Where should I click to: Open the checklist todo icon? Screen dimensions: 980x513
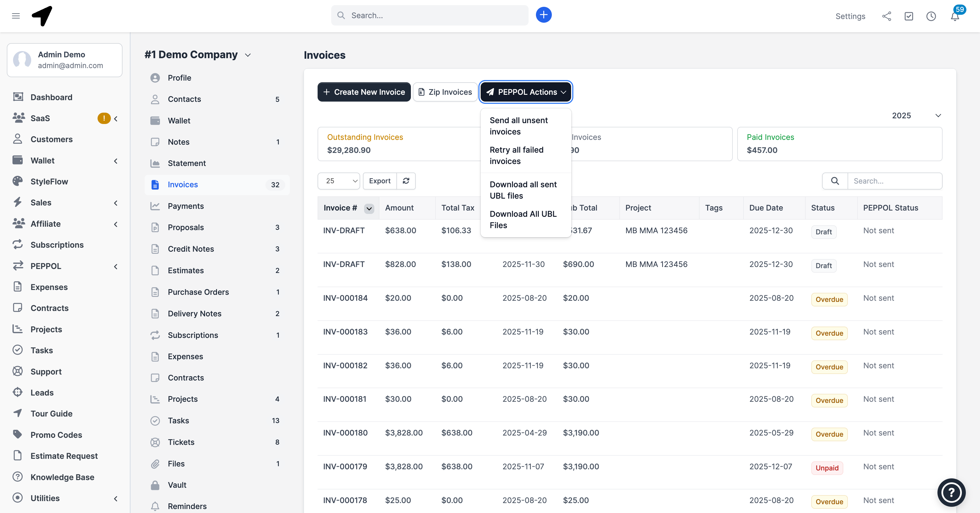909,16
